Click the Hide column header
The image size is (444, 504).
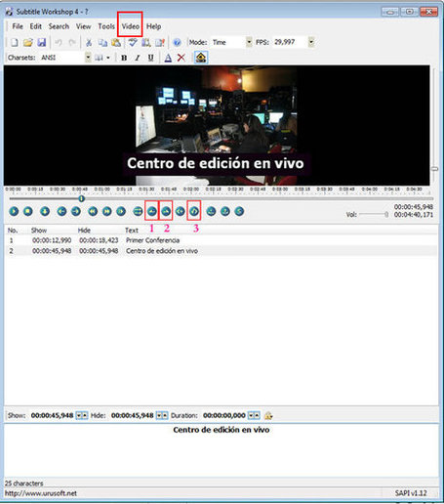[x=84, y=231]
